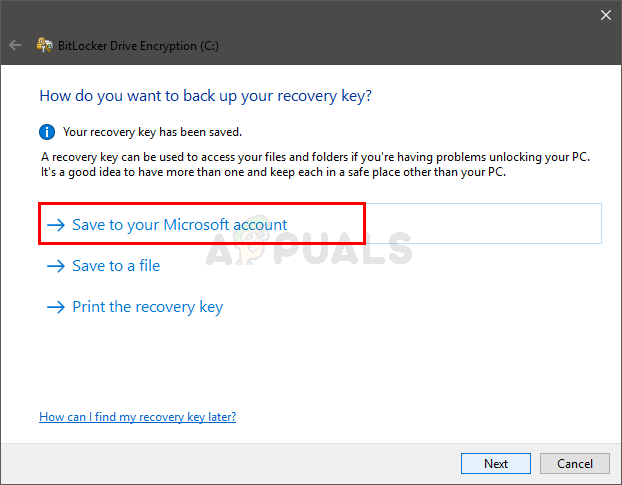Click arrow icon beside Save to a file
622x485 pixels.
point(56,266)
